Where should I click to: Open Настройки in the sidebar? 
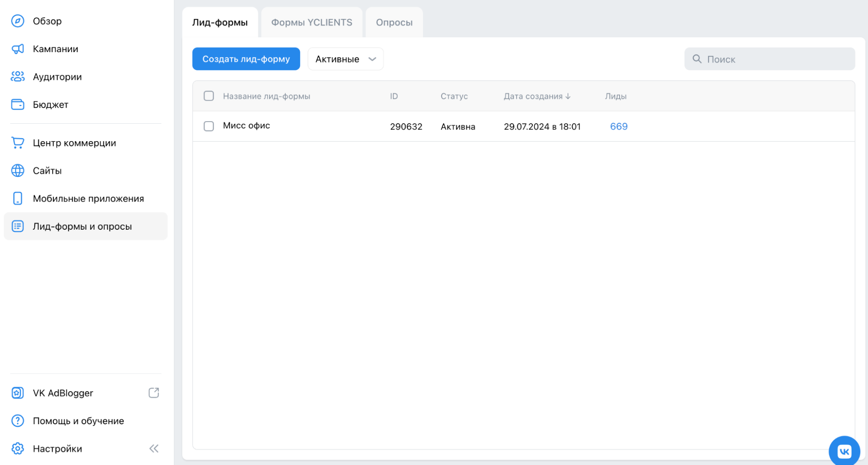click(x=57, y=449)
